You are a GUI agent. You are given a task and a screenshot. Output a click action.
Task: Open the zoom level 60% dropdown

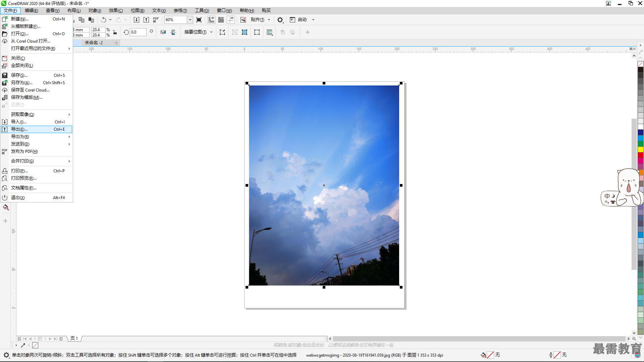(190, 20)
